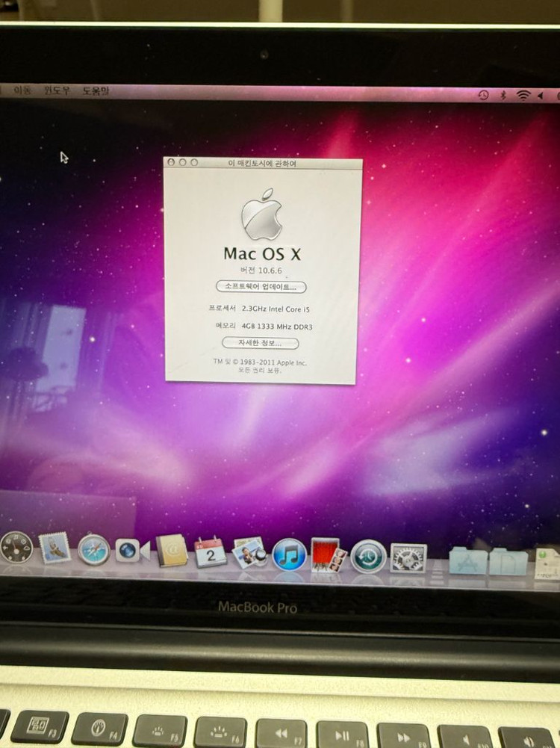
Task: Click 소프트웨어 업데이트 button
Action: (261, 287)
